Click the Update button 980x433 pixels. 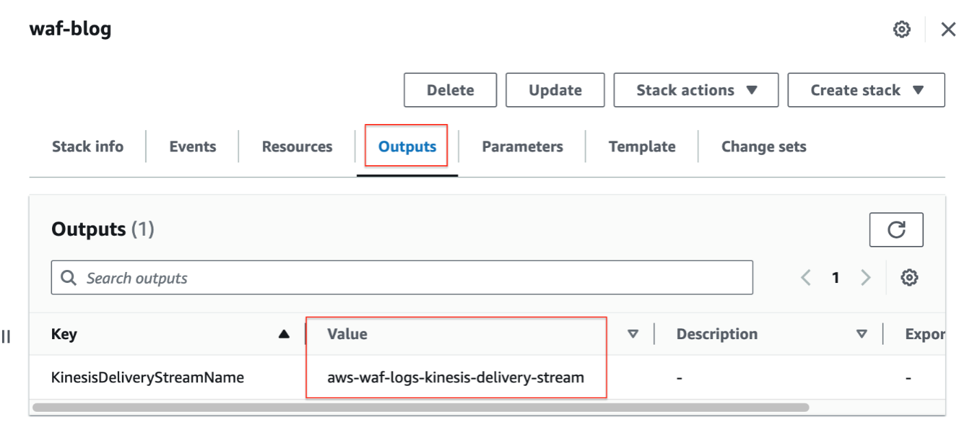pos(554,90)
